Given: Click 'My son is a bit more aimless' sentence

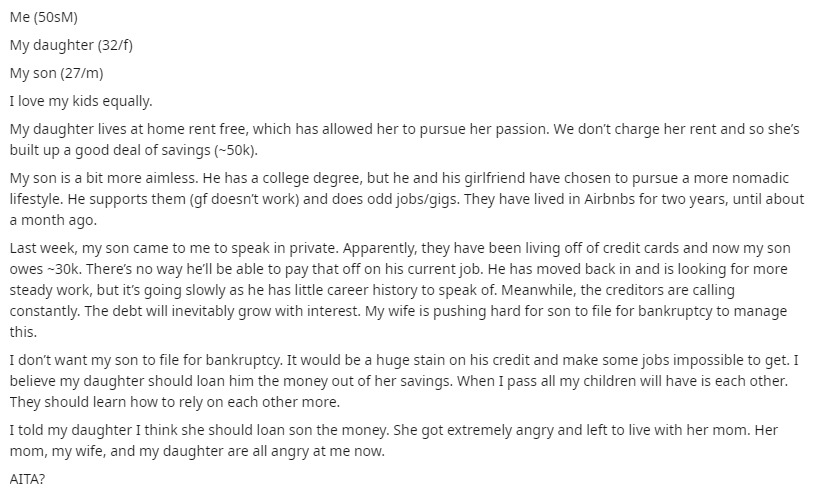Looking at the screenshot, I should (104, 178).
